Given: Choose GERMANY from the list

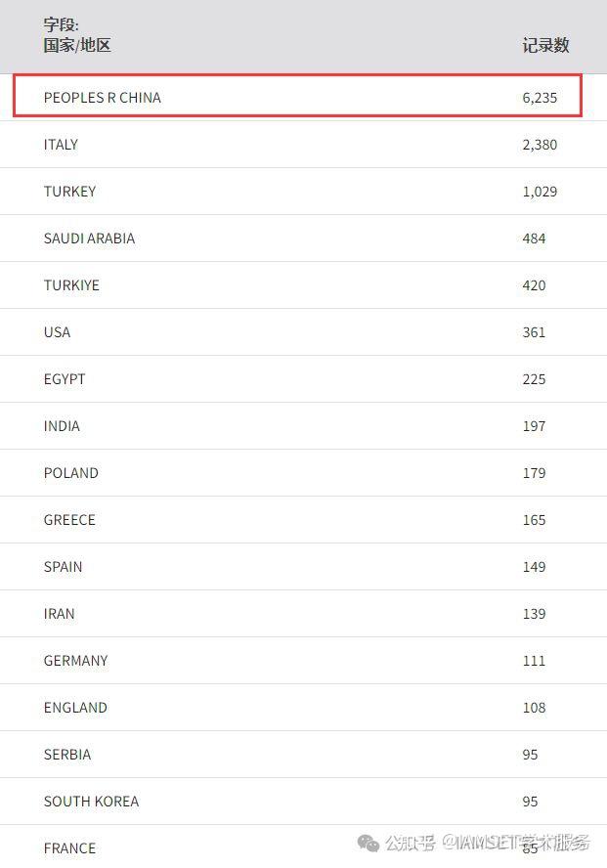Looking at the screenshot, I should pos(75,661).
